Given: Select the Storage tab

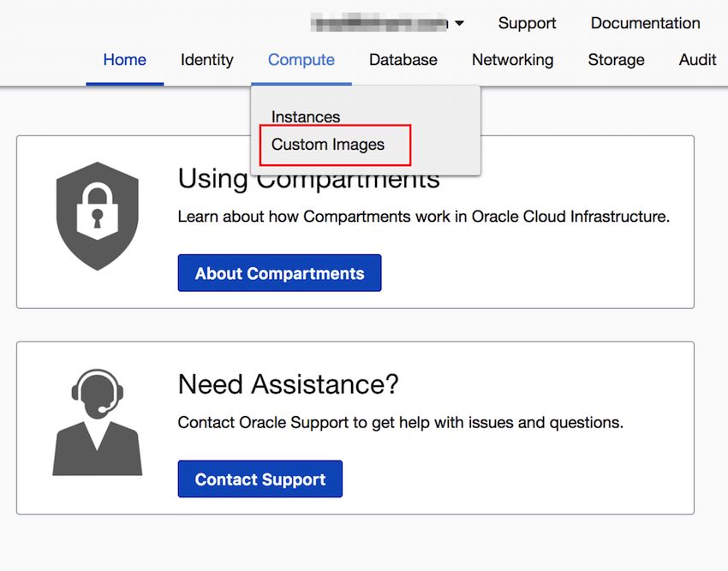Looking at the screenshot, I should coord(616,60).
